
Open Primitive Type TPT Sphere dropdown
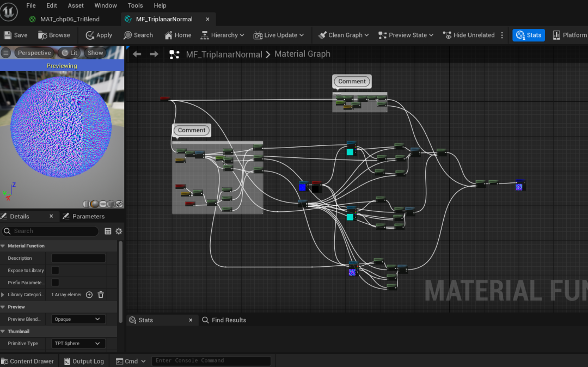pyautogui.click(x=78, y=344)
